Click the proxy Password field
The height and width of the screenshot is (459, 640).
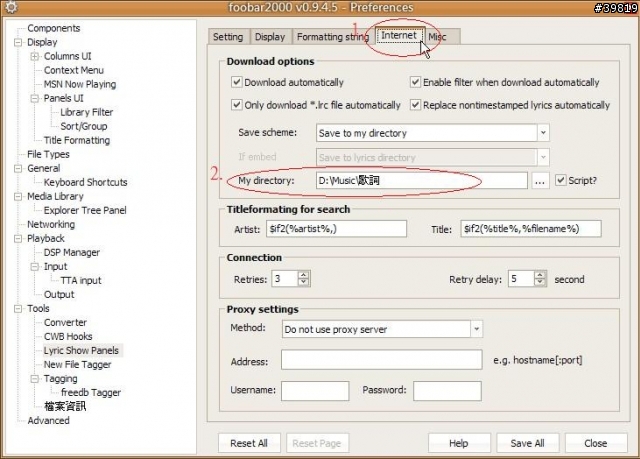(x=447, y=391)
